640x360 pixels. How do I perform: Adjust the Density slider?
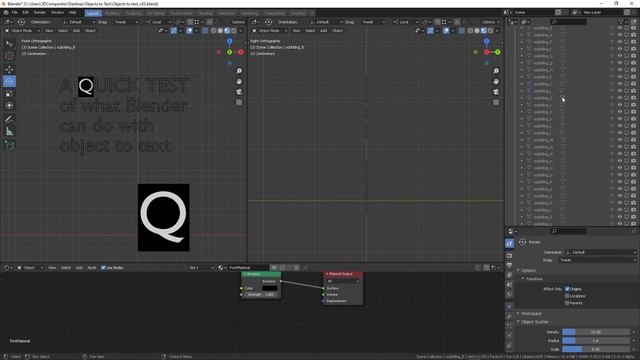pyautogui.click(x=596, y=332)
